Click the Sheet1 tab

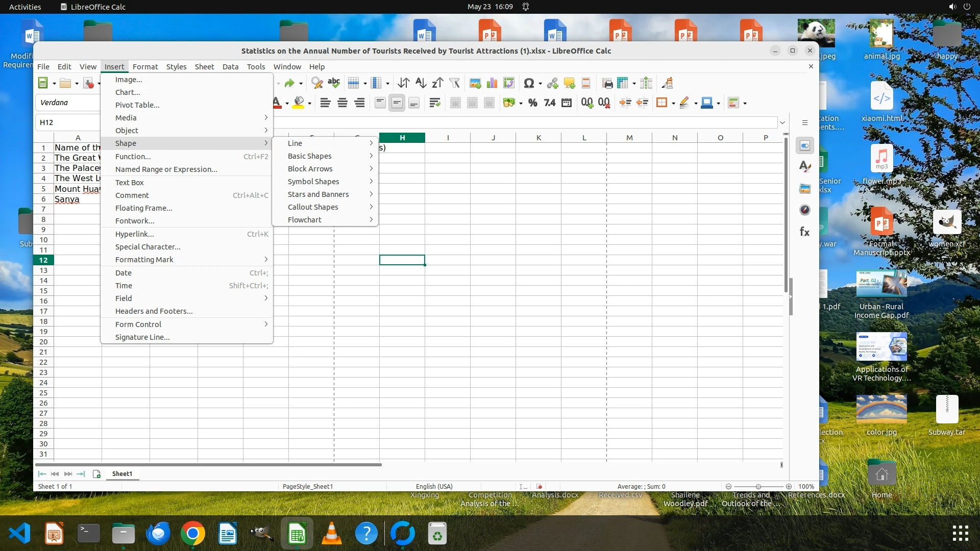[122, 474]
